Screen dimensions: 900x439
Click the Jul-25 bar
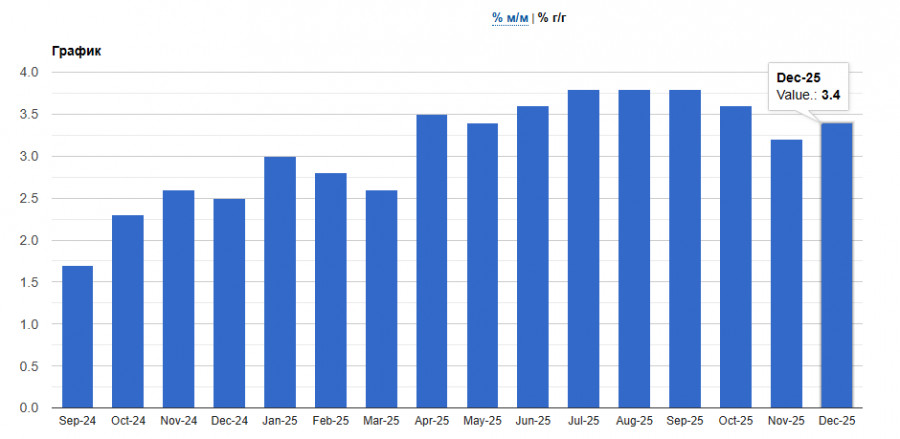coord(584,248)
